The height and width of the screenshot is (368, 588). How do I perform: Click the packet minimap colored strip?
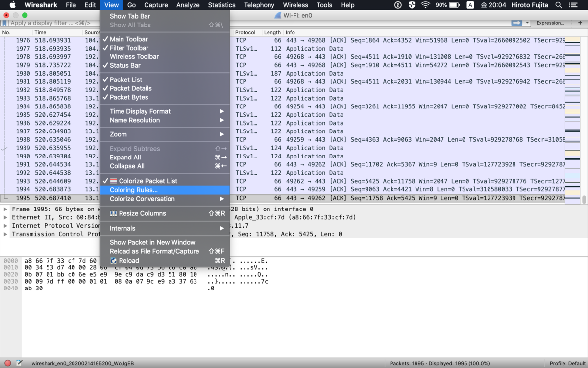point(572,120)
